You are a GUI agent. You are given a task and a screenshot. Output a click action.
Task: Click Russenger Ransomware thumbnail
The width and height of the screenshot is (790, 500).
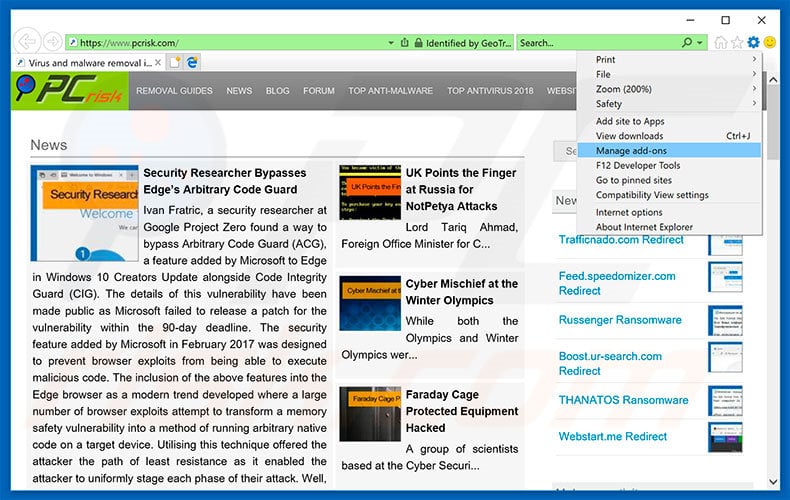click(726, 320)
